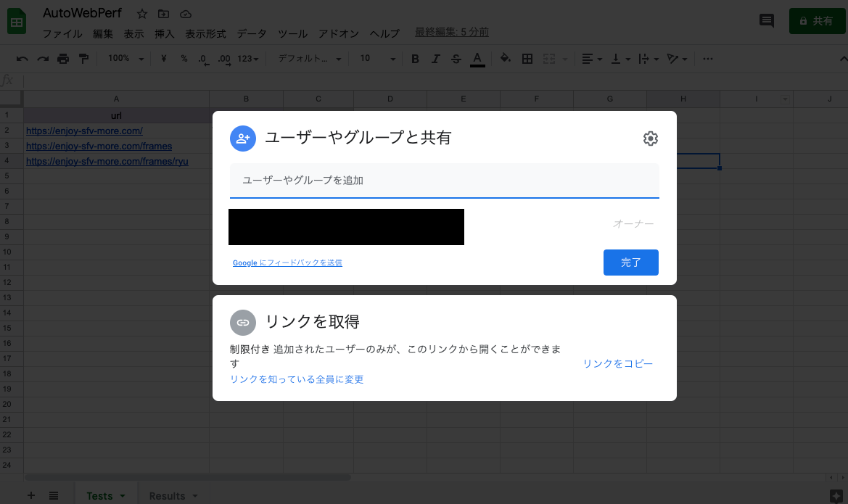Click the link icon in Get link panel

(243, 322)
